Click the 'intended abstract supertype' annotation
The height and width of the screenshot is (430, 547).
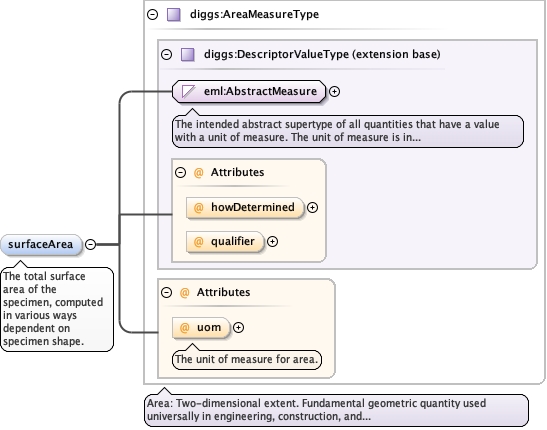coord(348,131)
